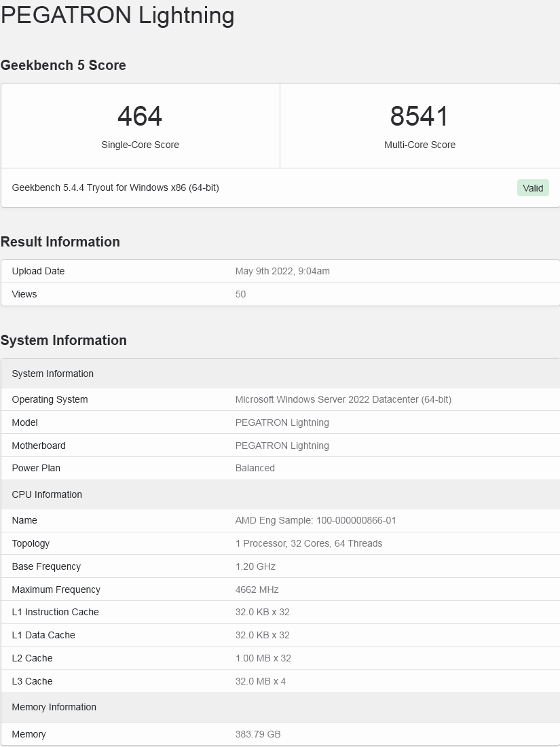This screenshot has height=747, width=560.
Task: Click the Maximum Frequency value 4662 MHz
Action: [x=257, y=589]
